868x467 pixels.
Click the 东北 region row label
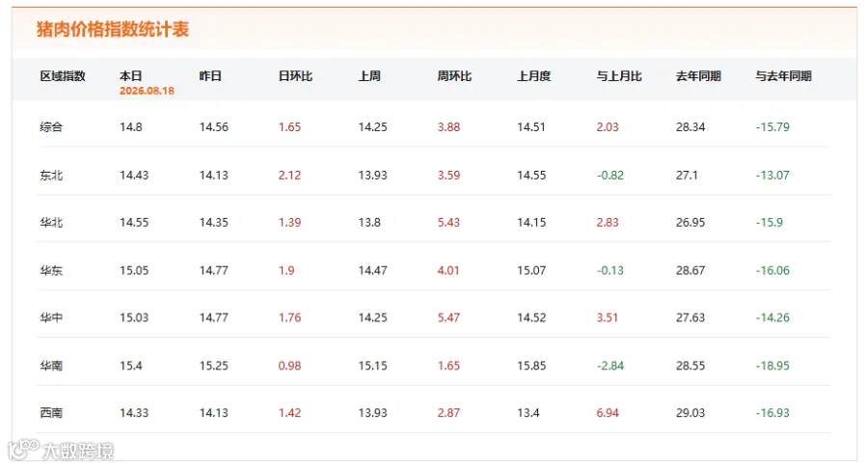point(51,175)
